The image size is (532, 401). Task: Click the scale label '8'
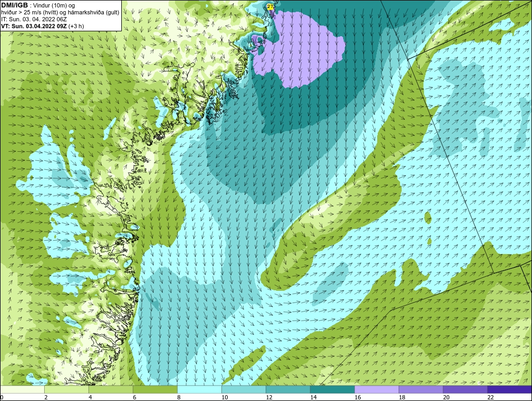click(179, 397)
